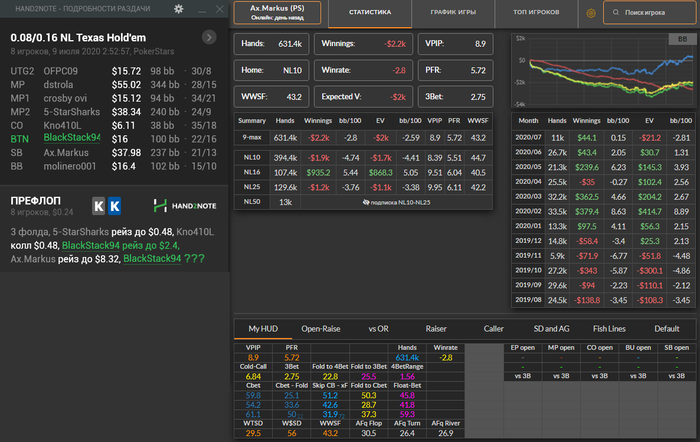Select the Ax.Markus (PS) player tab
The width and height of the screenshot is (700, 442).
click(276, 13)
